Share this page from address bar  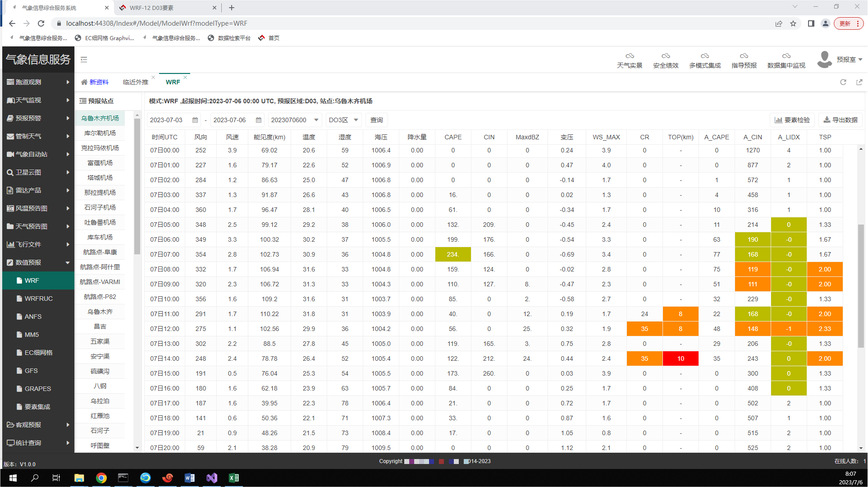click(x=779, y=23)
